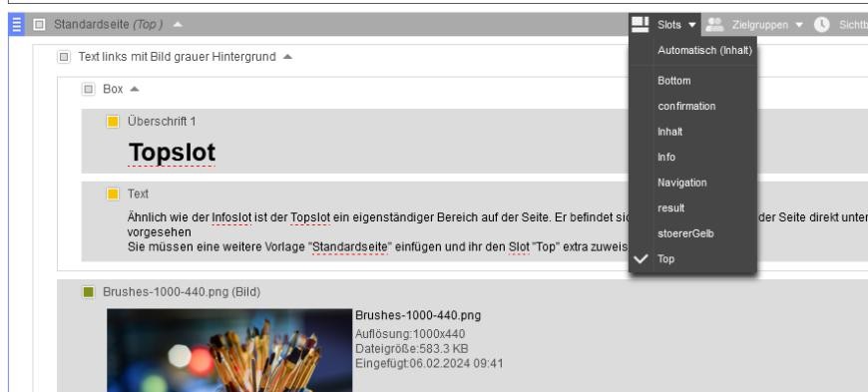
Task: Click the green square beside Brushes-1000-440.png
Action: (x=89, y=292)
